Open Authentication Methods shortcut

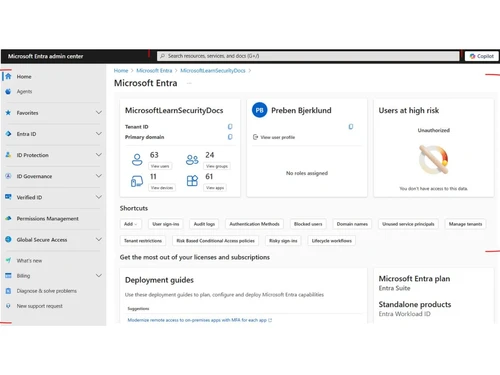pyautogui.click(x=254, y=224)
